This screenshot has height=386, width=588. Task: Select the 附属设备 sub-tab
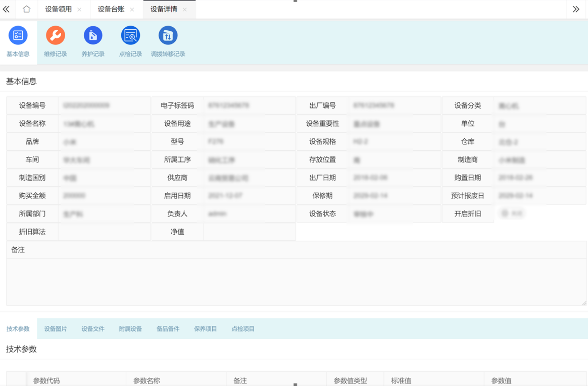click(130, 329)
